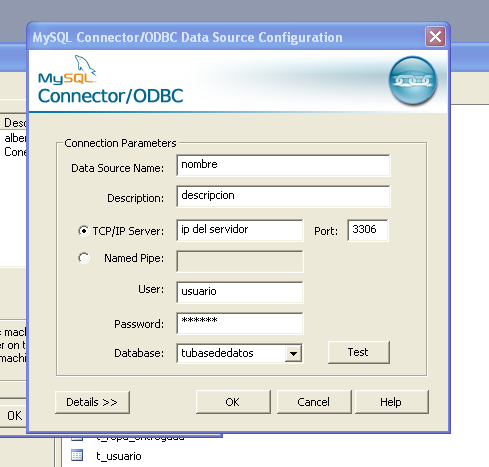Open the Database dropdown arrow
The width and height of the screenshot is (489, 467).
(x=293, y=353)
